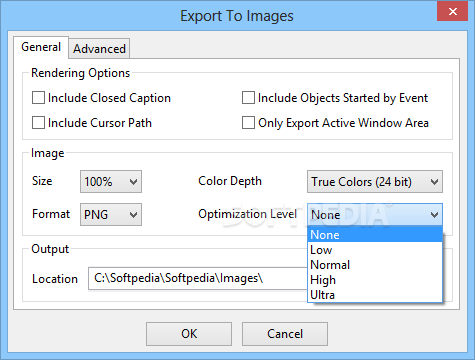Toggle Include Cursor Path checkbox
This screenshot has width=475, height=360.
pos(38,122)
